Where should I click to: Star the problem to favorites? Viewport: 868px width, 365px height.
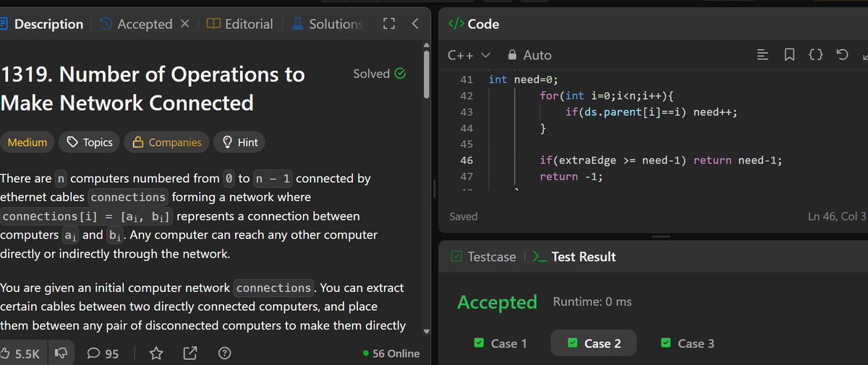tap(156, 353)
